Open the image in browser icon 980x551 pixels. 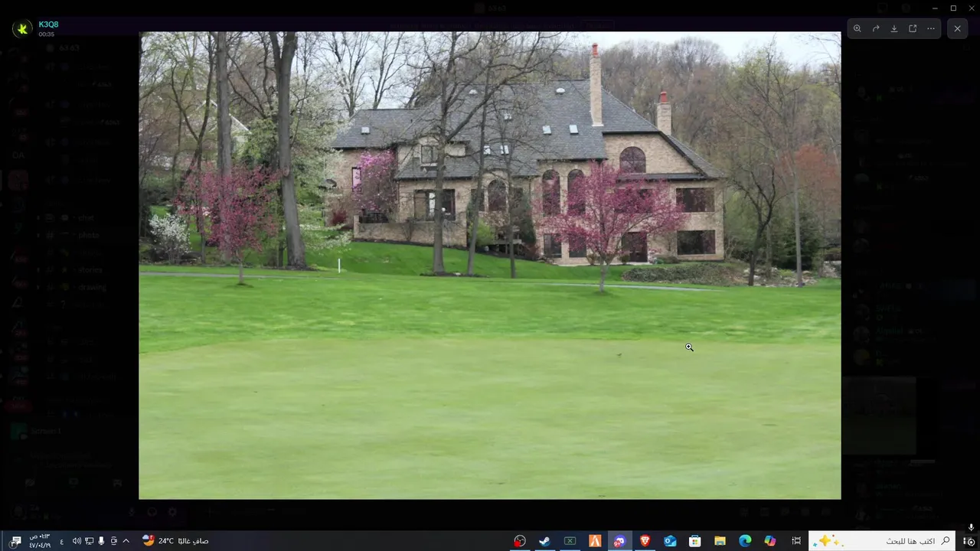[x=913, y=28]
